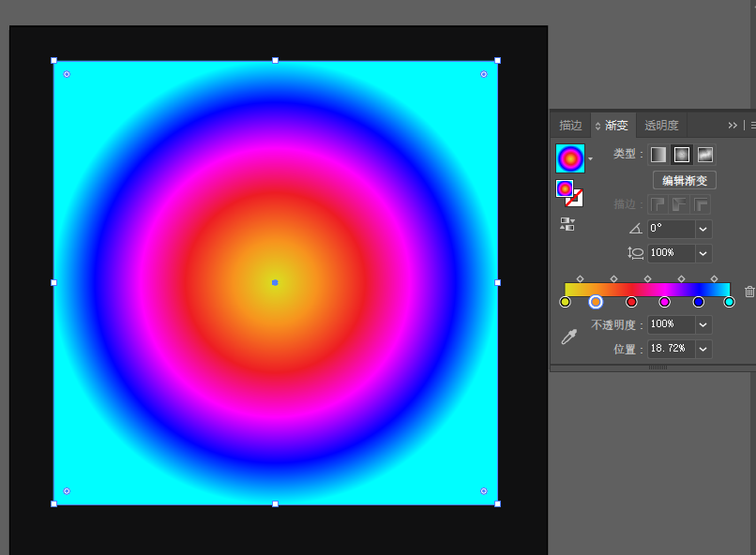Click the blue-cyan midpoint diamond
The width and height of the screenshot is (756, 555).
coord(714,279)
